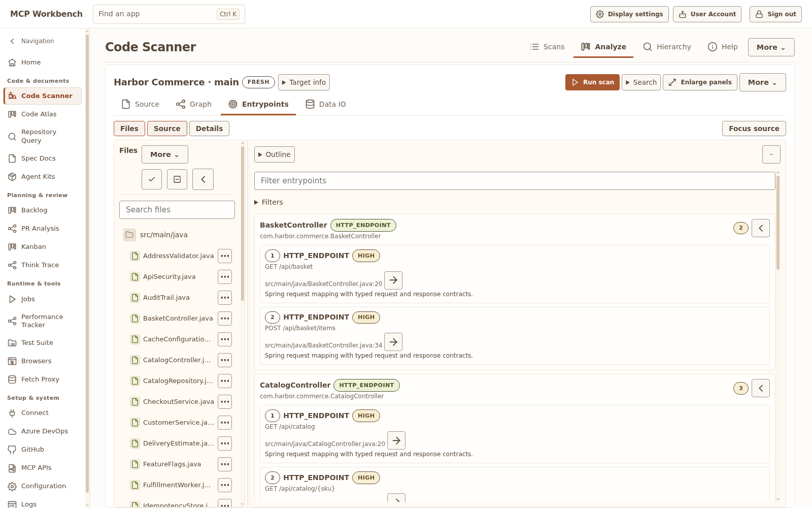Click Enlarge panels button

pos(700,82)
